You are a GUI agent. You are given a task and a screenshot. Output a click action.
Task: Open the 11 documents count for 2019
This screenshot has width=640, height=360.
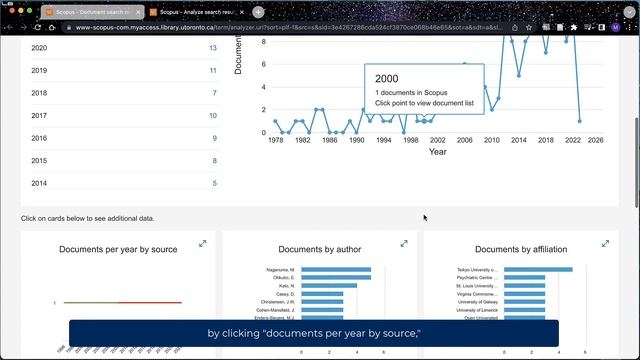tap(213, 70)
